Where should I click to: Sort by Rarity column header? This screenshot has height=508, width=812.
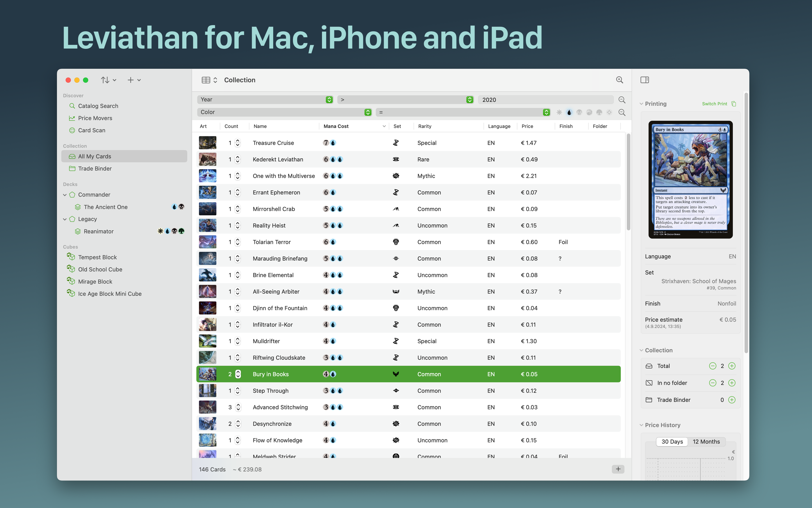(448, 126)
